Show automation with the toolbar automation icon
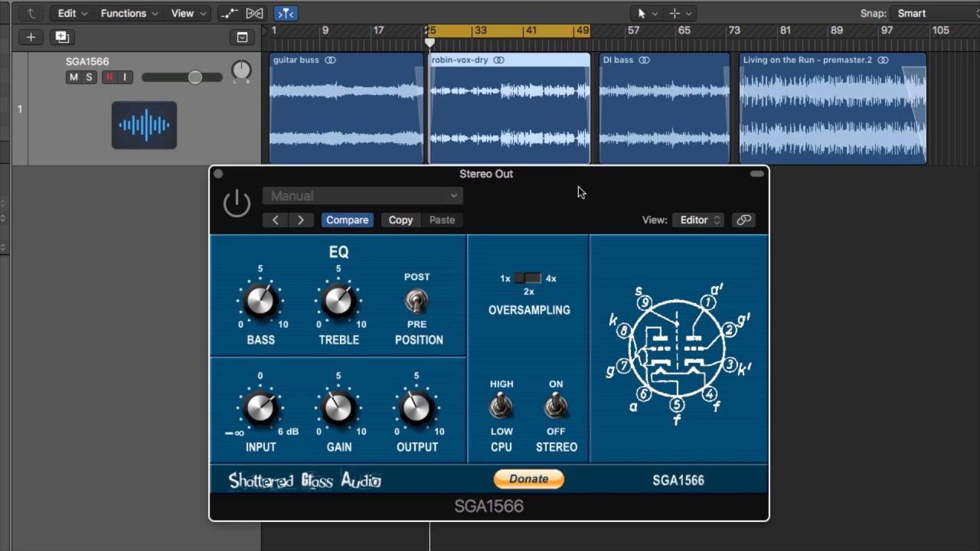The height and width of the screenshot is (551, 980). point(229,13)
